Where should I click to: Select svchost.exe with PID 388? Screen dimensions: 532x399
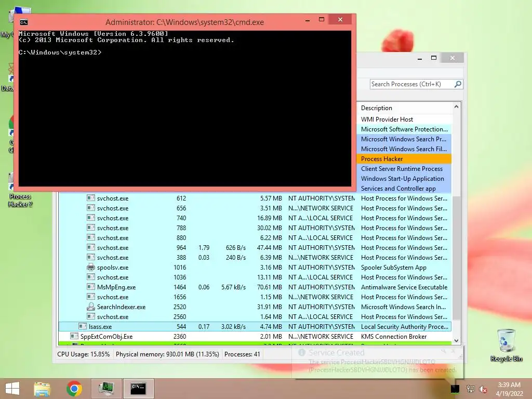pyautogui.click(x=255, y=257)
